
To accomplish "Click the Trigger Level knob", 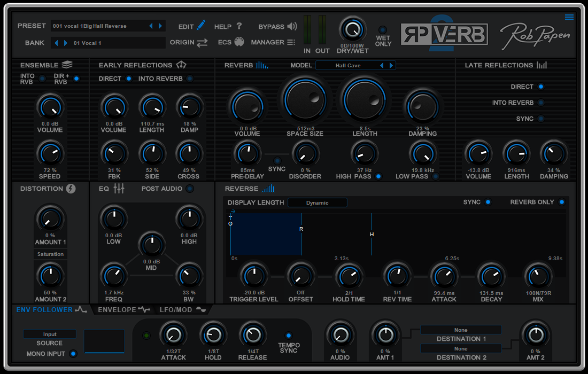I will tap(254, 276).
